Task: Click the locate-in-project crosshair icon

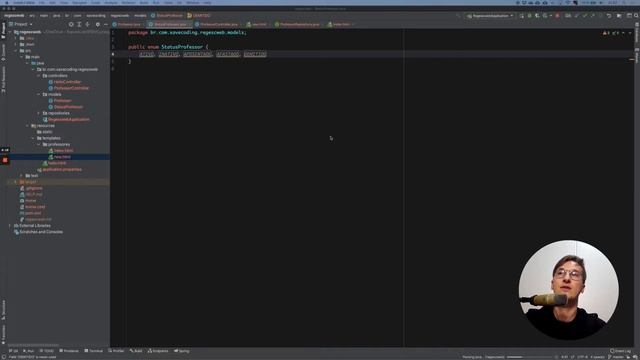Action: coord(71,24)
